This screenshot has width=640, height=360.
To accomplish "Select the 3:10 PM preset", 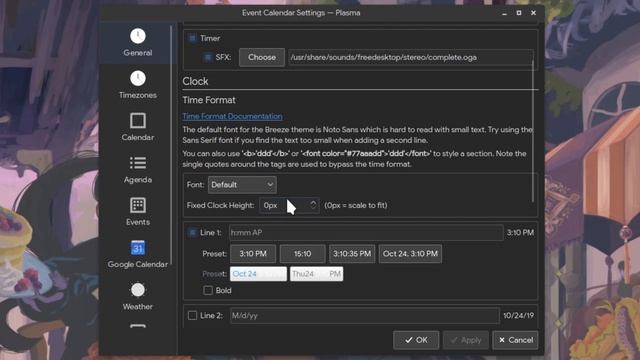I will point(253,254).
